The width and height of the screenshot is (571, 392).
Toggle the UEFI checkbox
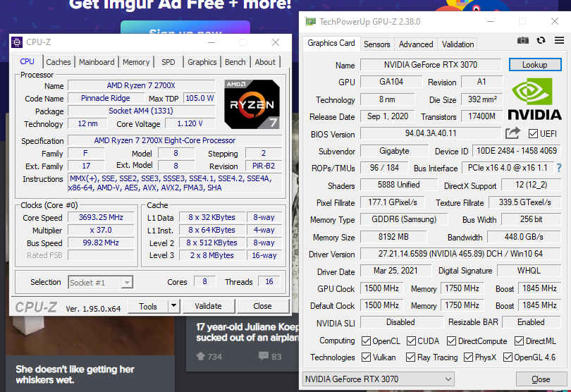(533, 134)
